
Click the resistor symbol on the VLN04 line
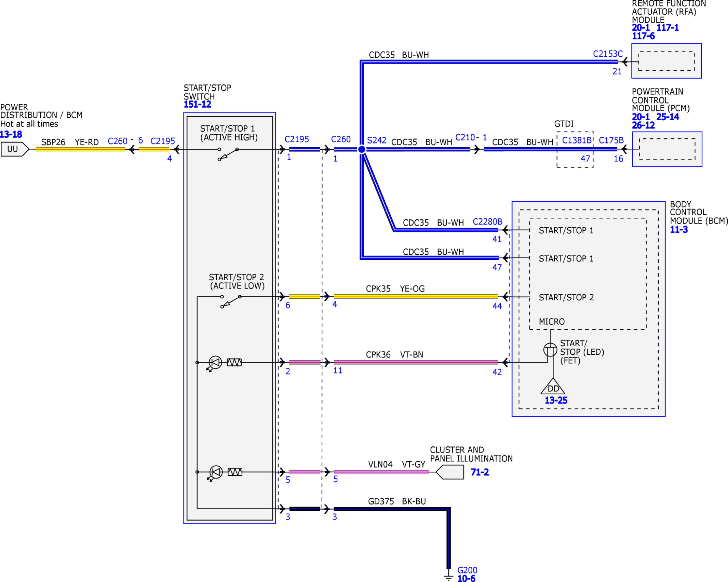click(x=235, y=472)
